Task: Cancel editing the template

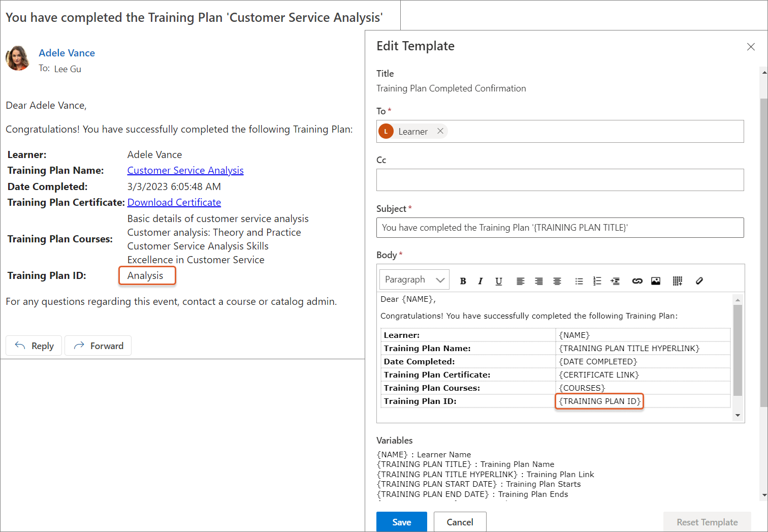Action: tap(460, 522)
